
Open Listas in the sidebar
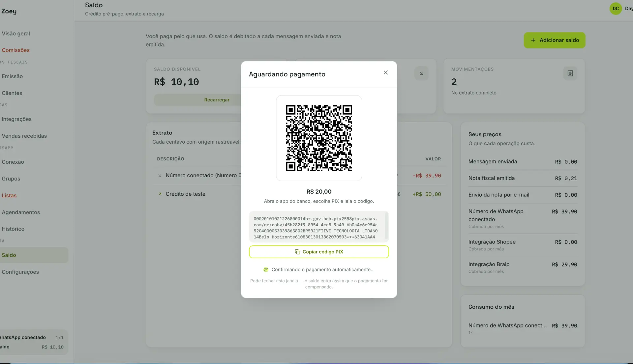9,195
